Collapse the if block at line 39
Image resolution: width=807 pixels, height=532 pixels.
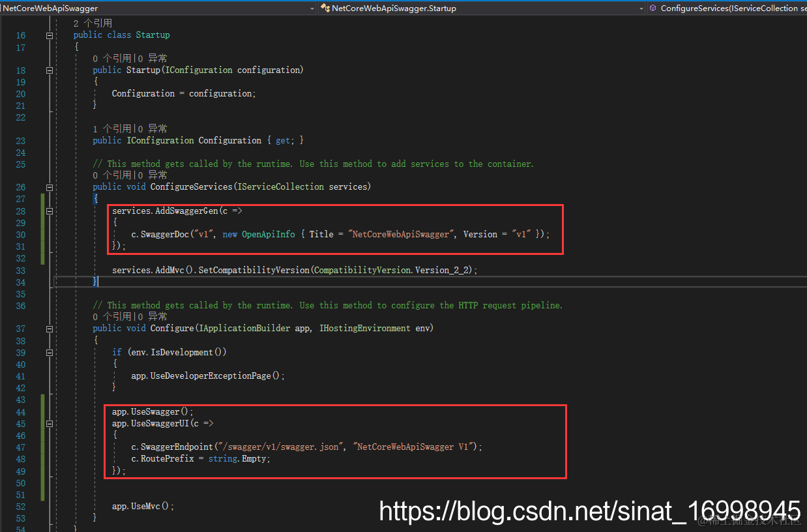pyautogui.click(x=50, y=352)
